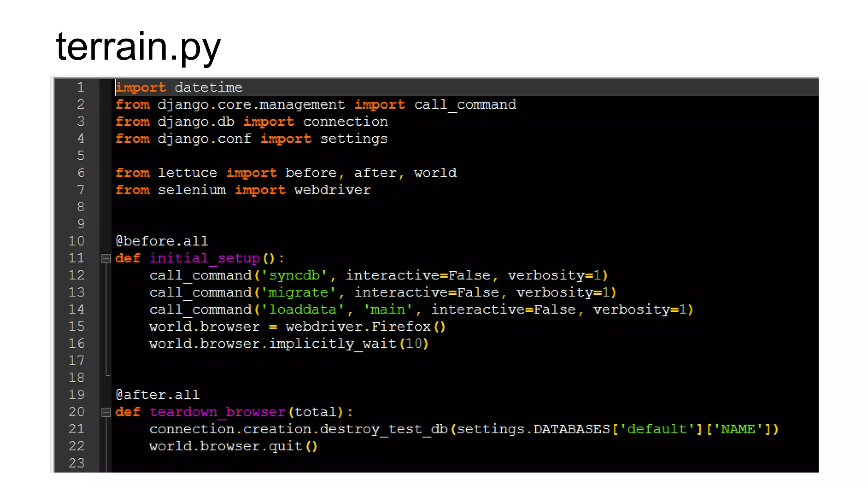Click 'destroy_test_db' on line 21
Viewport: 868px width, 488px height.
click(384, 429)
